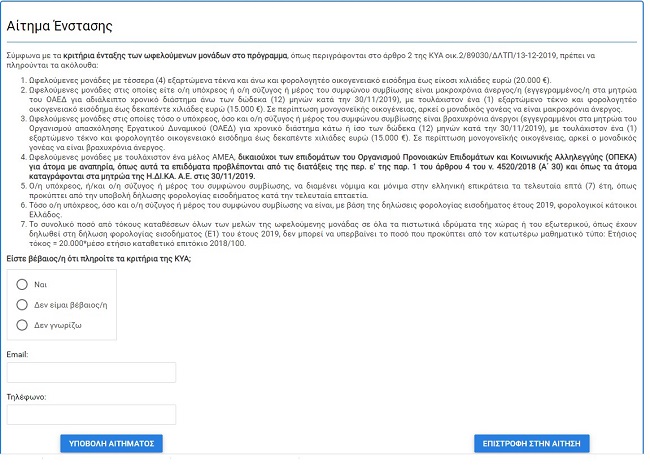The width and height of the screenshot is (650, 474).
Task: Click the 'Email:' field label
Action: (17, 354)
